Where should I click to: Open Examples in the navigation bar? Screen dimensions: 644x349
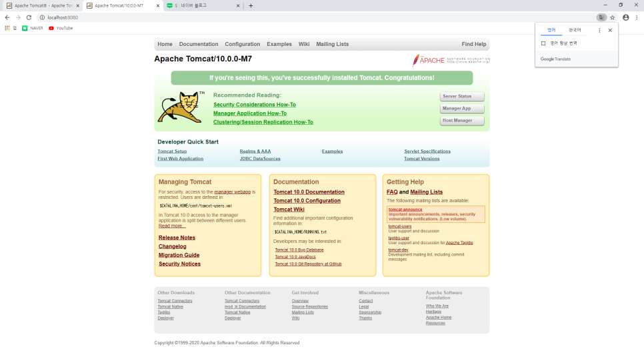point(279,44)
